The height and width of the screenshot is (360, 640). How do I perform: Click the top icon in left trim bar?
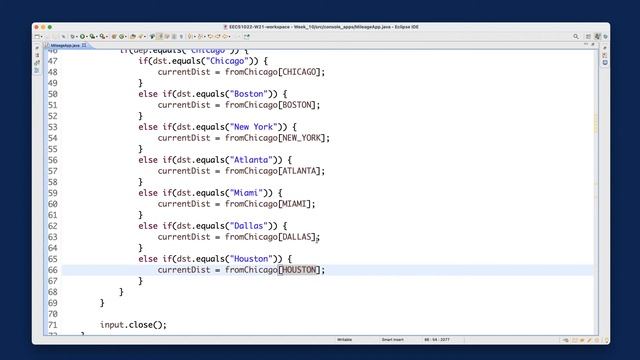click(37, 48)
